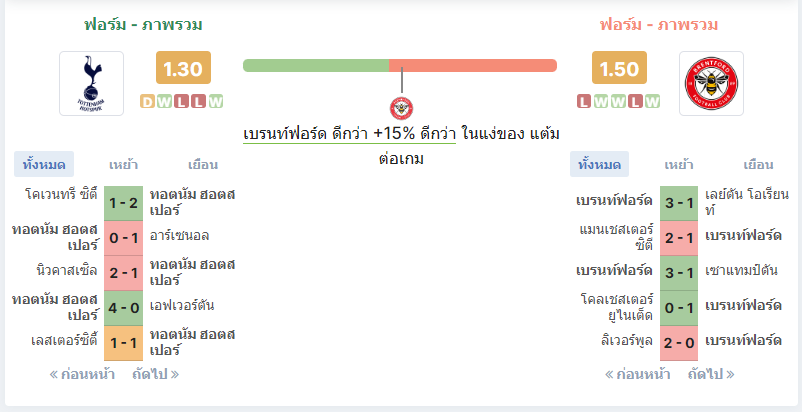Open Tottenham 4 - 0 Everton score
802x412 pixels.
click(124, 308)
